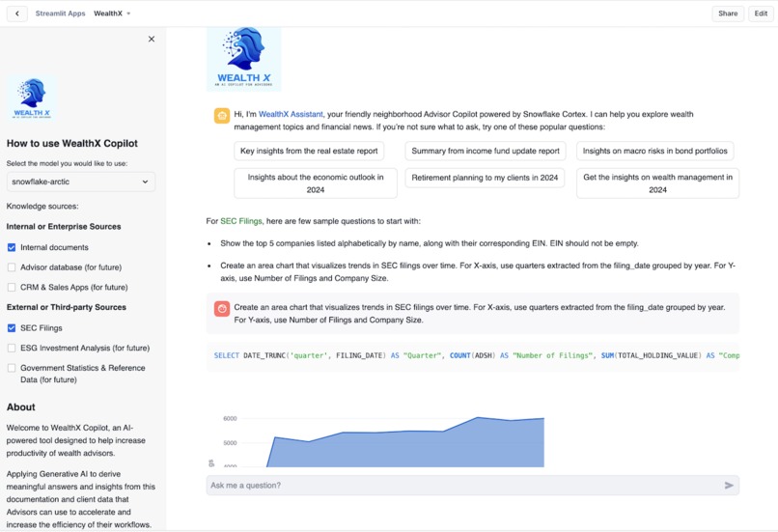
Task: Uncheck the Internal documents checkbox
Action: tap(12, 247)
